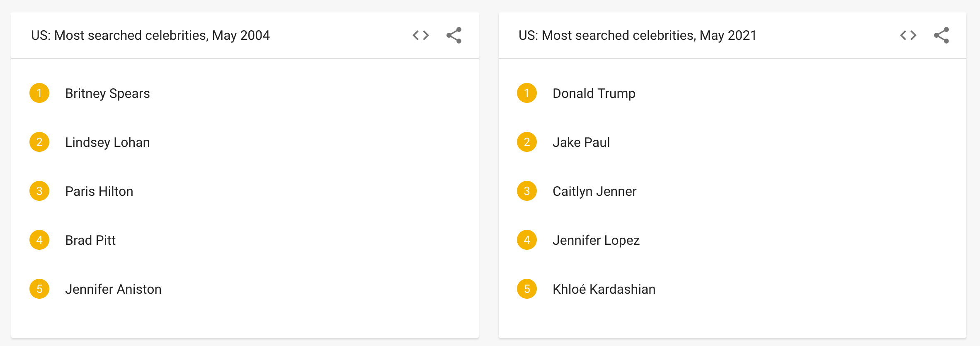980x346 pixels.
Task: Click the embed icon on the 2021 card
Action: click(x=908, y=35)
